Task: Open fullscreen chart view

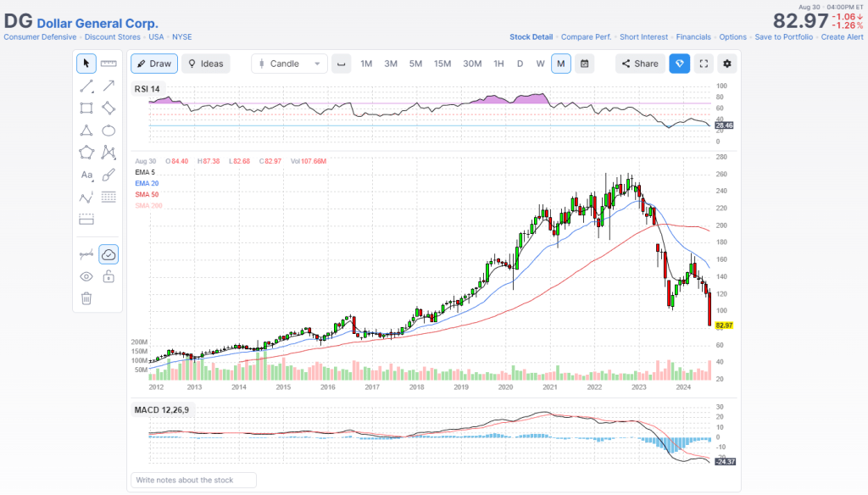Action: coord(704,64)
